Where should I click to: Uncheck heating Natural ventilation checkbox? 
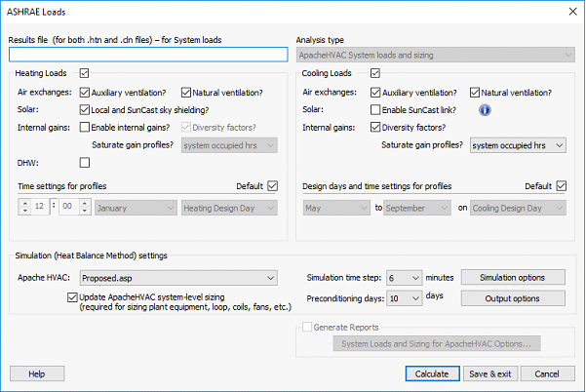click(x=184, y=93)
